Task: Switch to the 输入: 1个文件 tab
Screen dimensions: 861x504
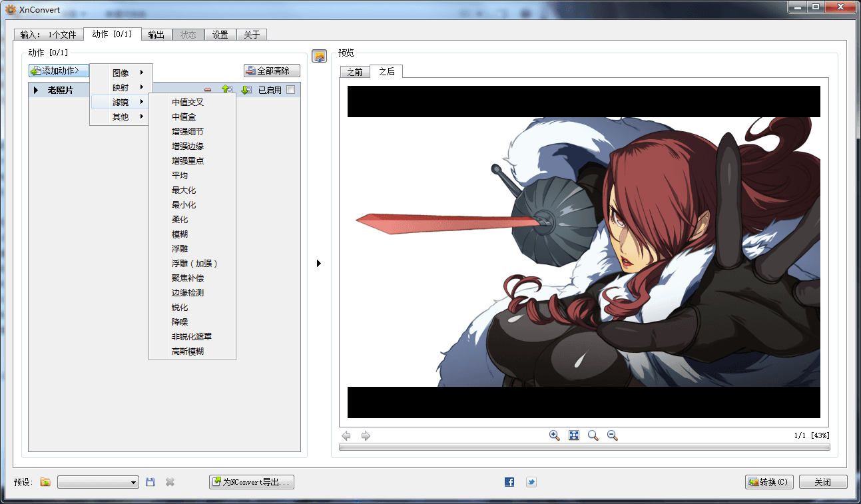Action: 49,35
